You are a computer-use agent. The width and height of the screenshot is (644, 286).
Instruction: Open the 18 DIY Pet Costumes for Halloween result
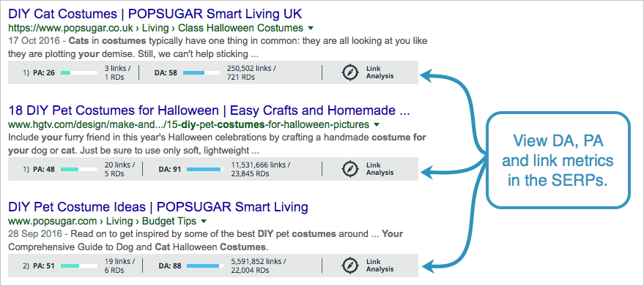pyautogui.click(x=209, y=110)
